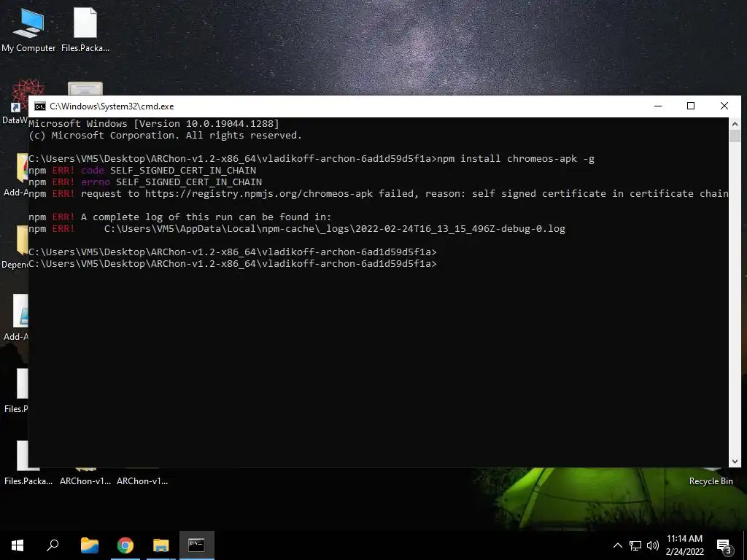The height and width of the screenshot is (560, 747).
Task: Click the debug-0.log file path line
Action: pyautogui.click(x=334, y=228)
